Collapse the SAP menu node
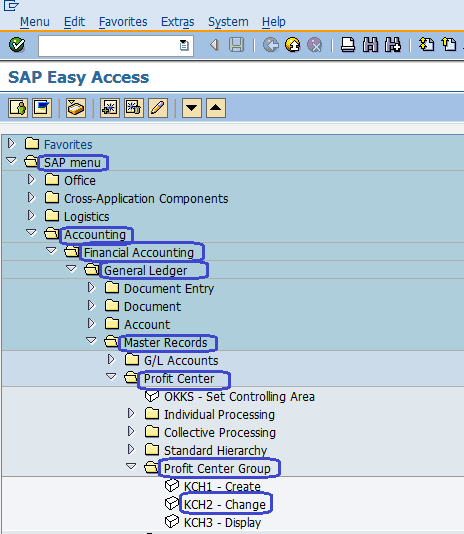The width and height of the screenshot is (464, 534). (x=11, y=160)
